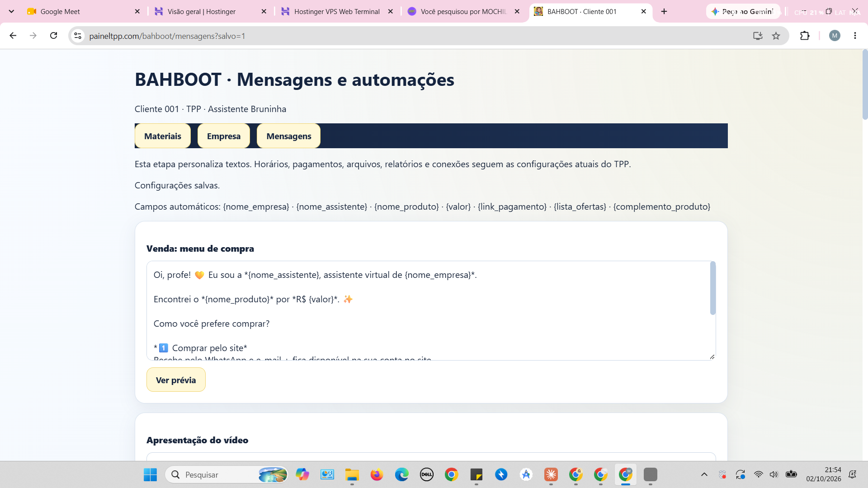Open the Empresa tab

(223, 136)
